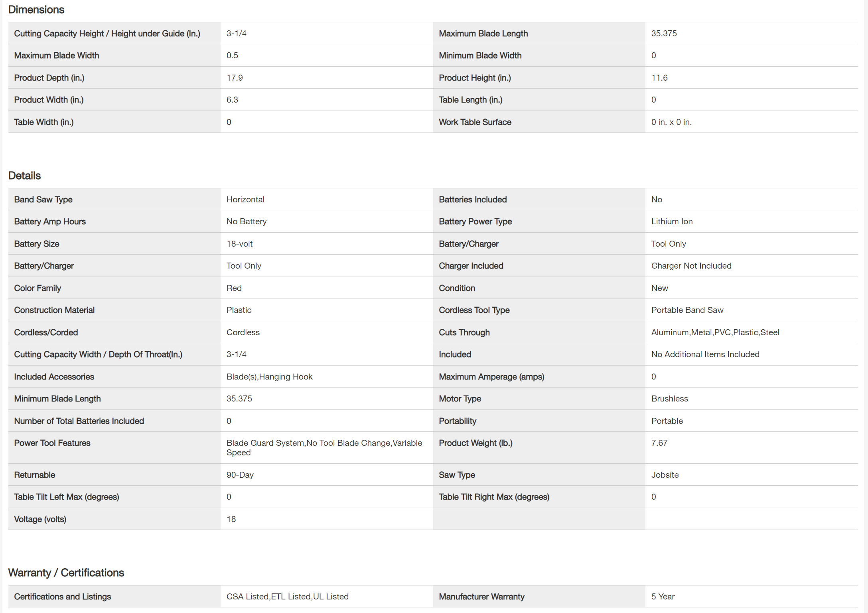Viewport: 868px width, 613px height.
Task: Click the Blade(s),Hanging Hook accessories value
Action: (269, 377)
